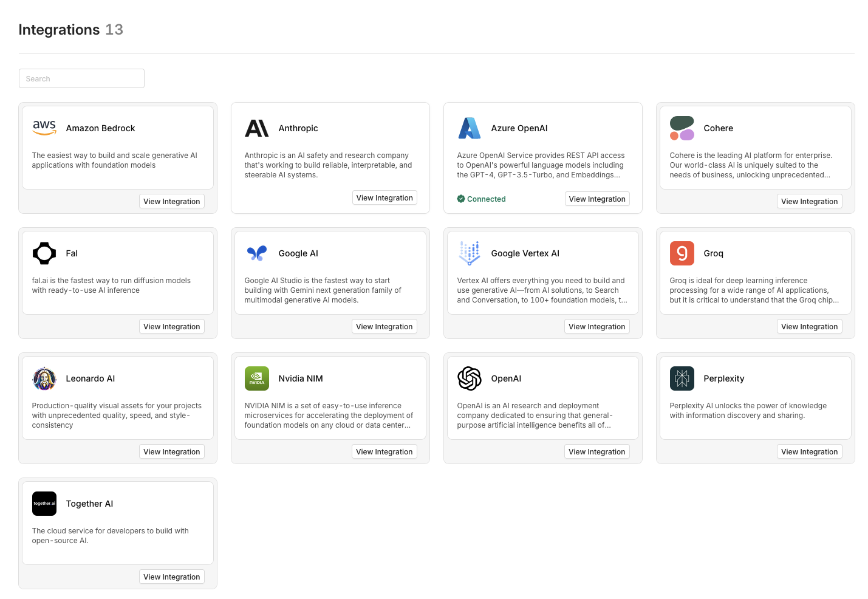Click the Google Vertex AI logo

click(470, 253)
